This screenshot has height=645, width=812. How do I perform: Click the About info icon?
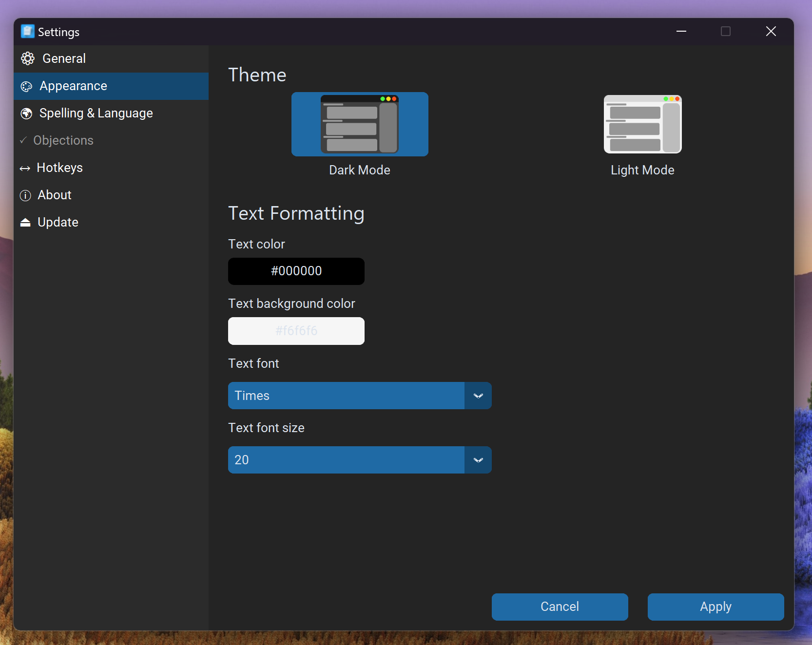[25, 195]
